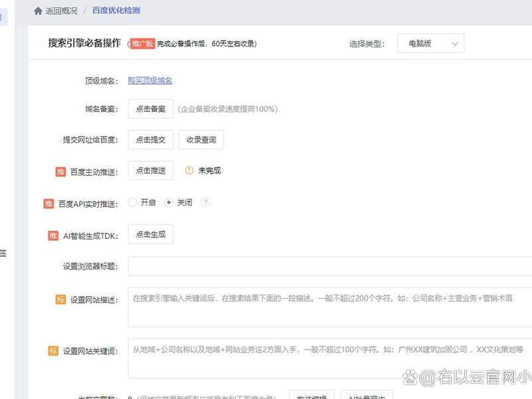
Task: Click the 推广版 red badge
Action: [142, 43]
